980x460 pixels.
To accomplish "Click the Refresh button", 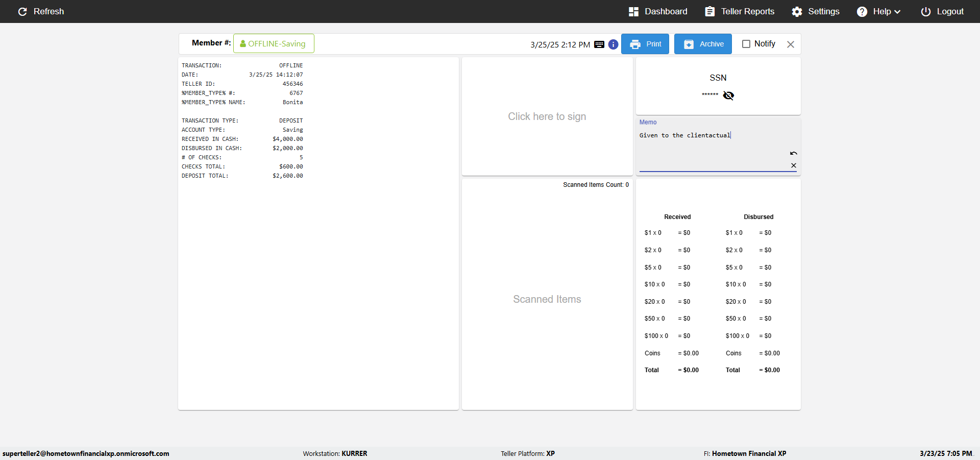I will click(x=41, y=11).
